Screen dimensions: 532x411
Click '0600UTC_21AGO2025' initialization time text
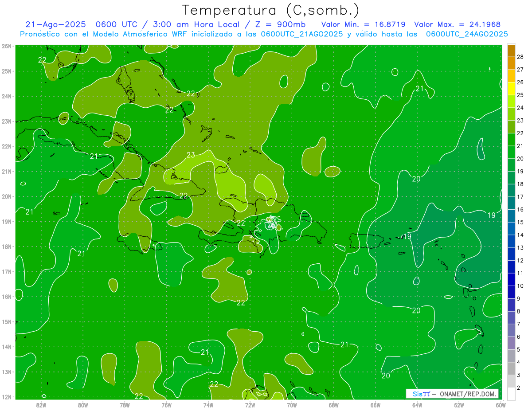click(302, 34)
